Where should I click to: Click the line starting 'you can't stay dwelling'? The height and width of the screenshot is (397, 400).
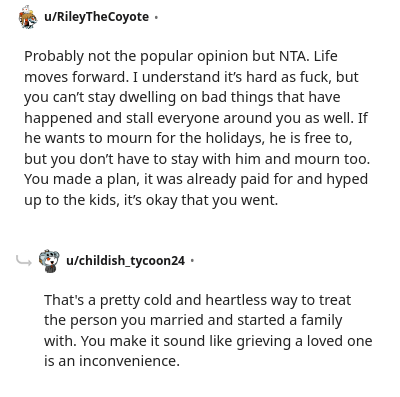pos(182,97)
